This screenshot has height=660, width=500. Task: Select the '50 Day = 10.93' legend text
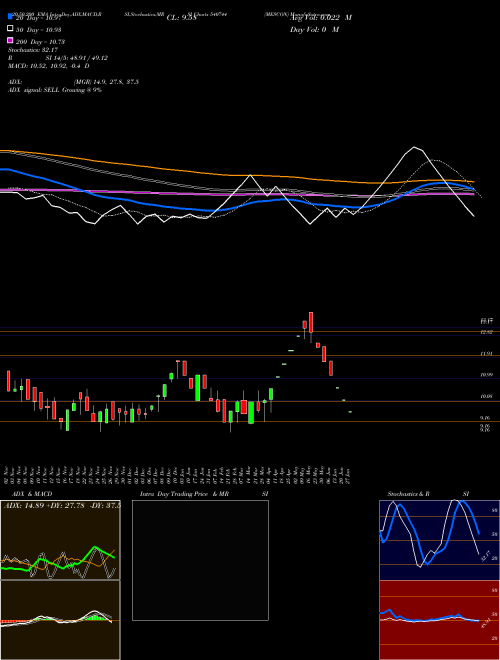[x=39, y=29]
